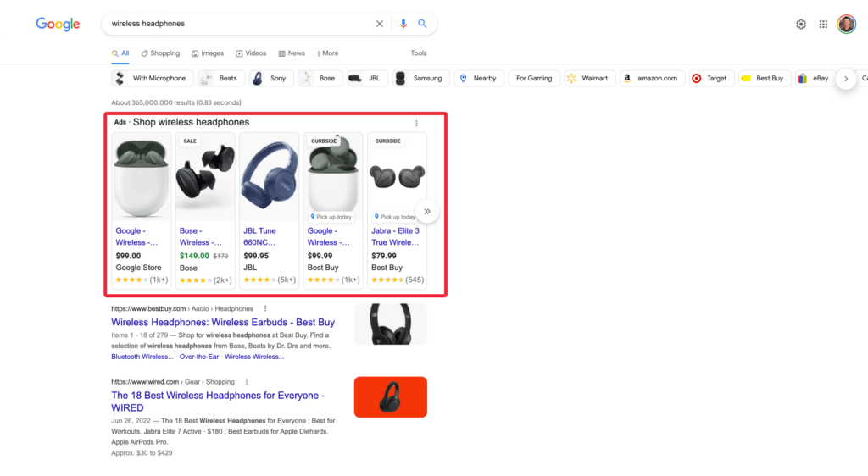Viewport: 868px width, 476px height.
Task: Open options menu for the Shop wireless headphones ads
Action: point(416,124)
